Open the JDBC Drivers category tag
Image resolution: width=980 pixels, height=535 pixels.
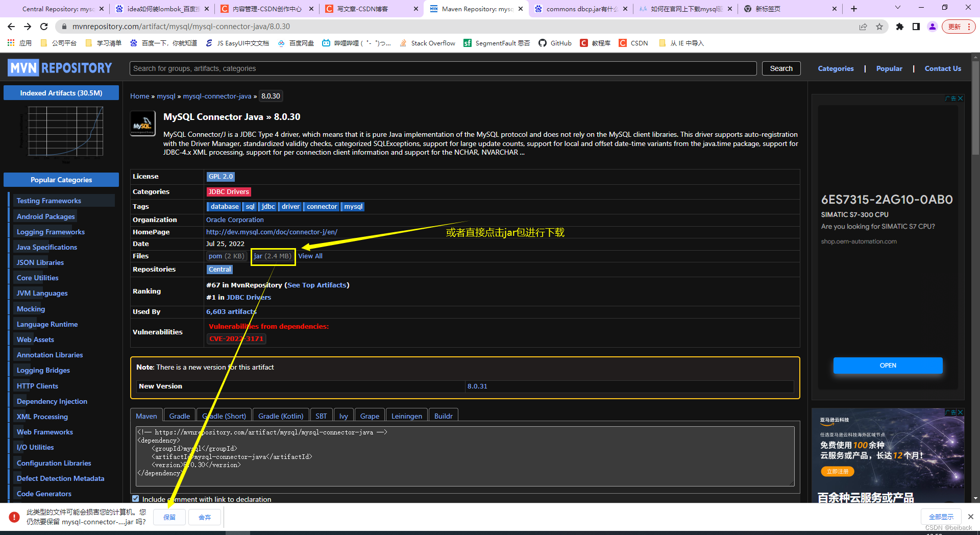pyautogui.click(x=229, y=191)
